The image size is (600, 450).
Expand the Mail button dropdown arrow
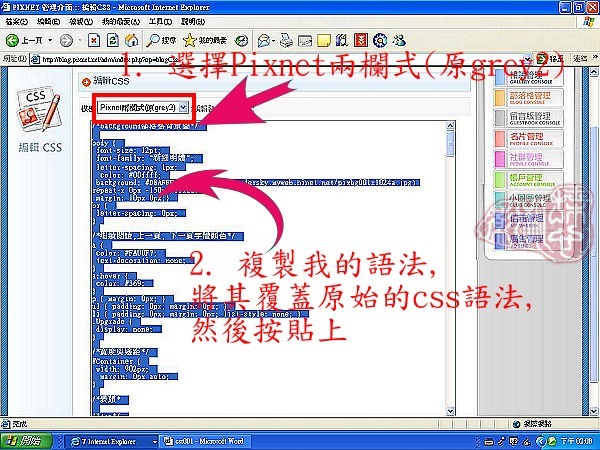tap(274, 40)
